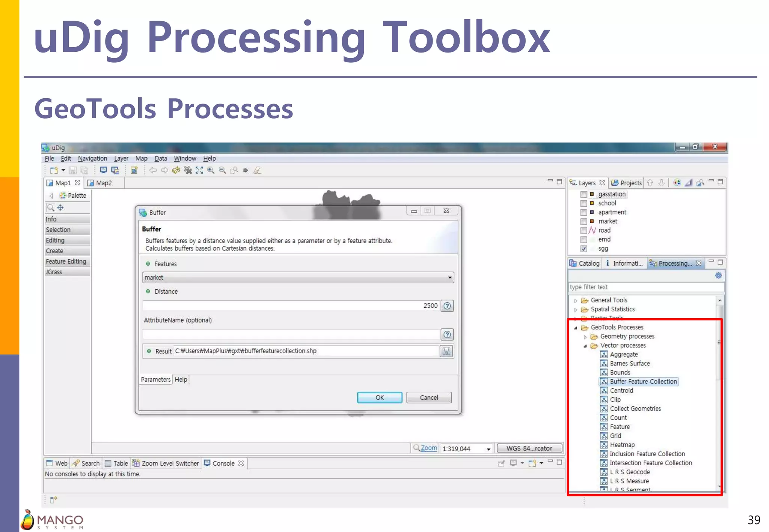The width and height of the screenshot is (769, 532).
Task: Toggle the gasstation layer checkbox
Action: pyautogui.click(x=584, y=194)
